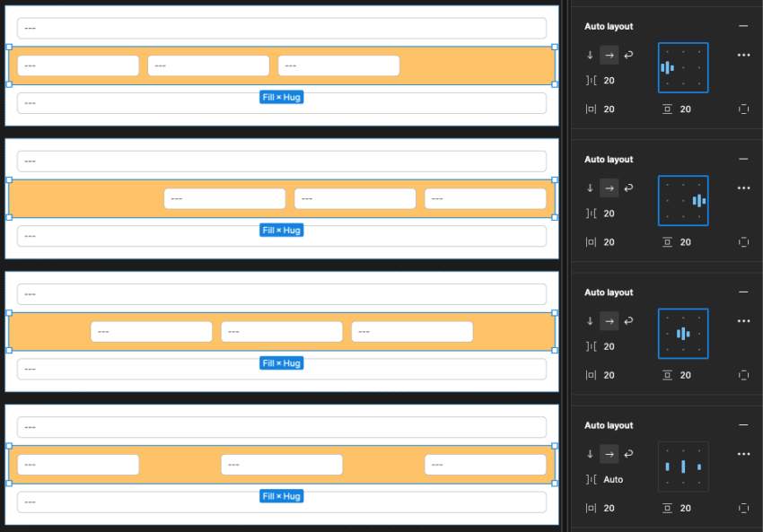Open advanced layout options via ellipsis in the second section
763x532 pixels.
743,188
